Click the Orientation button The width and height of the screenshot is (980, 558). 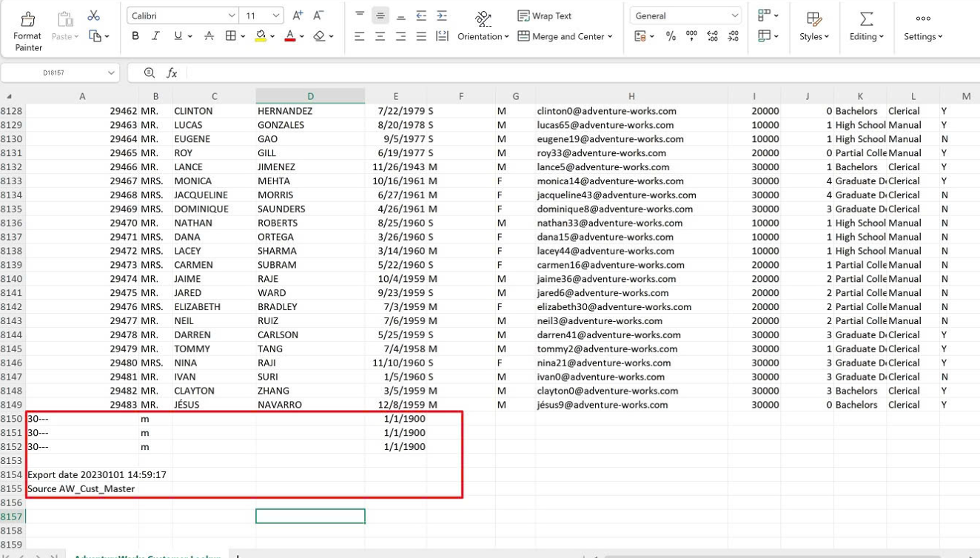coord(483,27)
